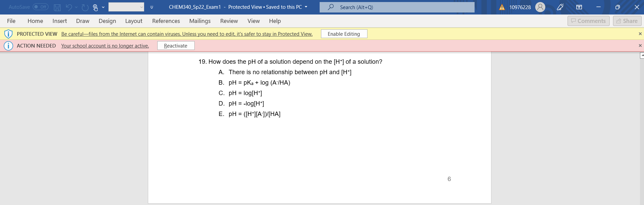This screenshot has height=205, width=644.
Task: Click the Protected View shield icon
Action: [x=8, y=34]
